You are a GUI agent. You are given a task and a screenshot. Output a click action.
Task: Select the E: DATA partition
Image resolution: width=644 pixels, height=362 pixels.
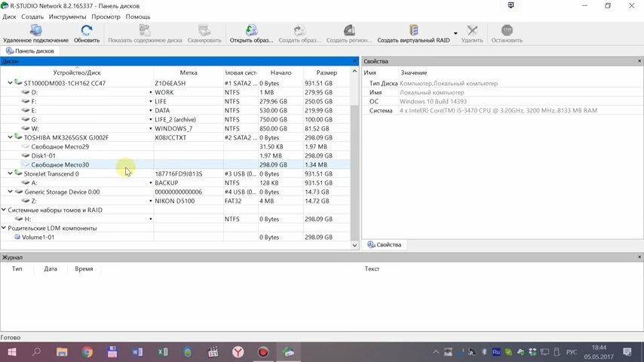tap(176, 111)
